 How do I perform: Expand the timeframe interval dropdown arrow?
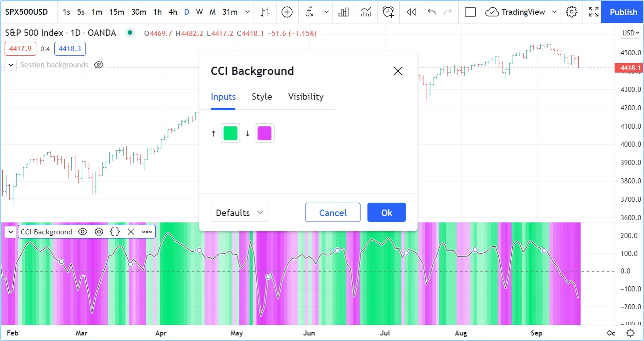point(248,12)
